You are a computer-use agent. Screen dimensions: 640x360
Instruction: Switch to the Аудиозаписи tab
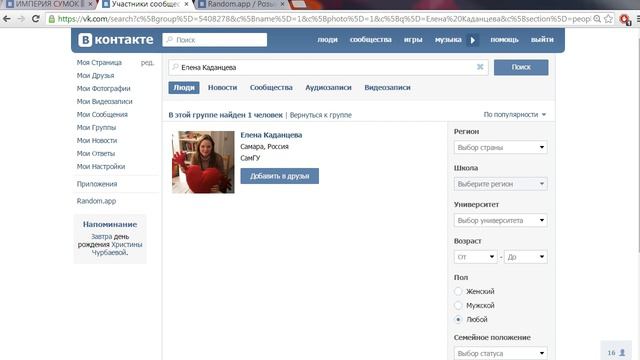[x=328, y=87]
